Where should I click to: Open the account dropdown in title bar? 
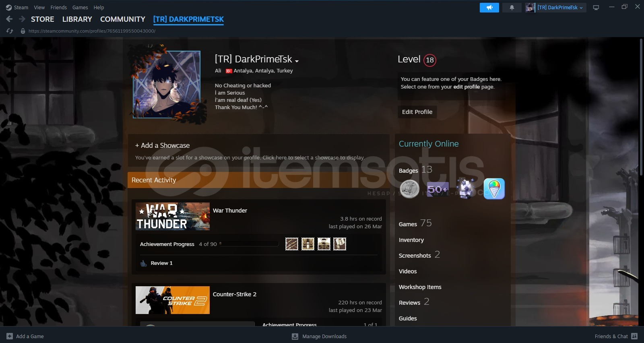[560, 8]
